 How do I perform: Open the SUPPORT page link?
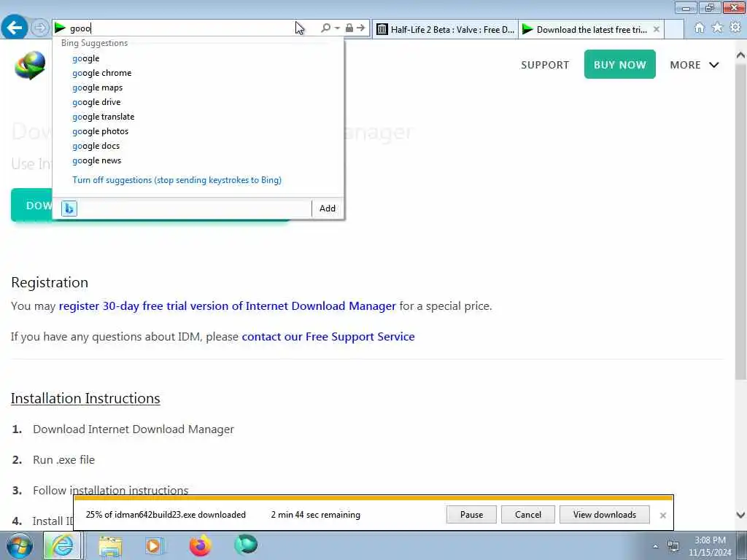[x=545, y=65]
